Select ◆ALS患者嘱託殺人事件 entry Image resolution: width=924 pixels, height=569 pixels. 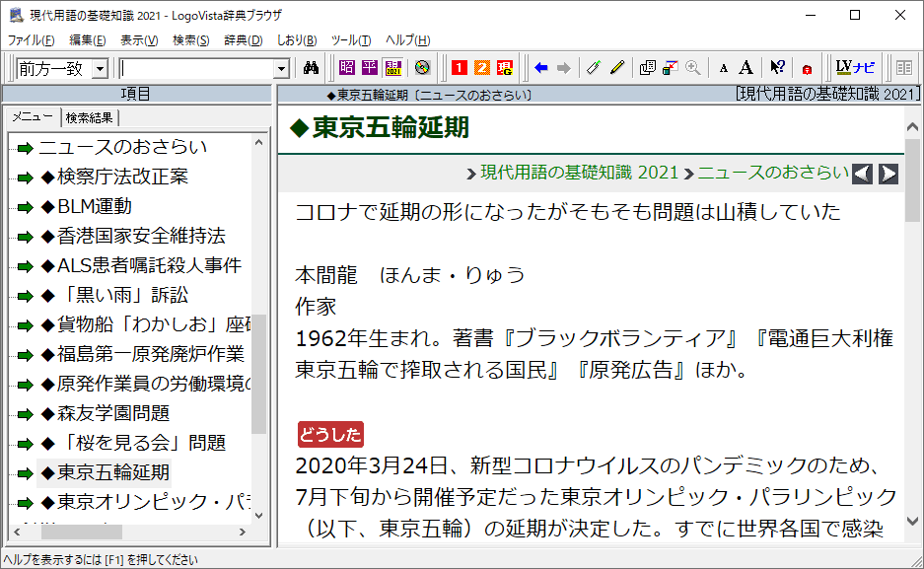(x=140, y=265)
